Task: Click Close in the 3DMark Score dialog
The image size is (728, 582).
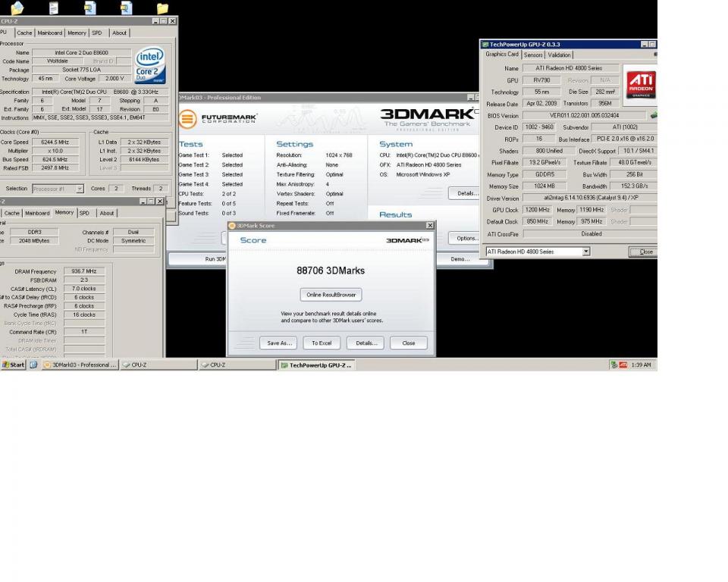Action: pyautogui.click(x=409, y=343)
